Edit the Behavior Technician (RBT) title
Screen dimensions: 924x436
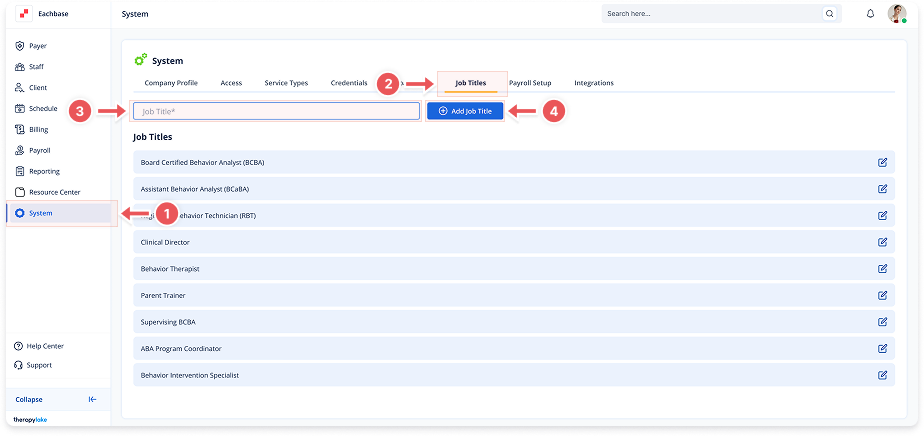[882, 216]
